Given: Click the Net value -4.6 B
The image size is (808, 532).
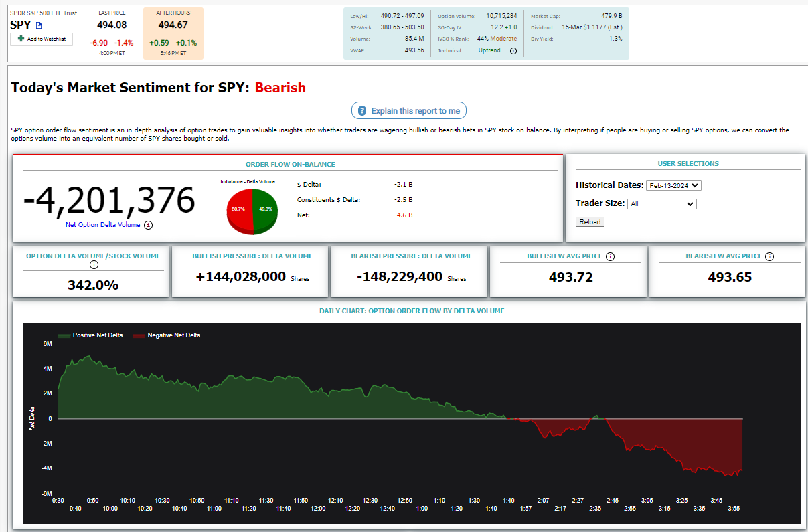Looking at the screenshot, I should tap(404, 215).
